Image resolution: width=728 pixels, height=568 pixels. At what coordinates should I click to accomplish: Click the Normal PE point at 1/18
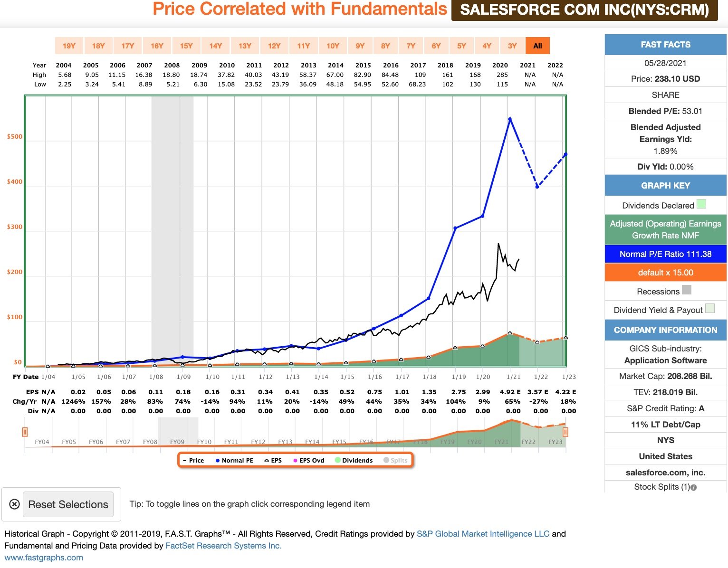[x=429, y=298]
